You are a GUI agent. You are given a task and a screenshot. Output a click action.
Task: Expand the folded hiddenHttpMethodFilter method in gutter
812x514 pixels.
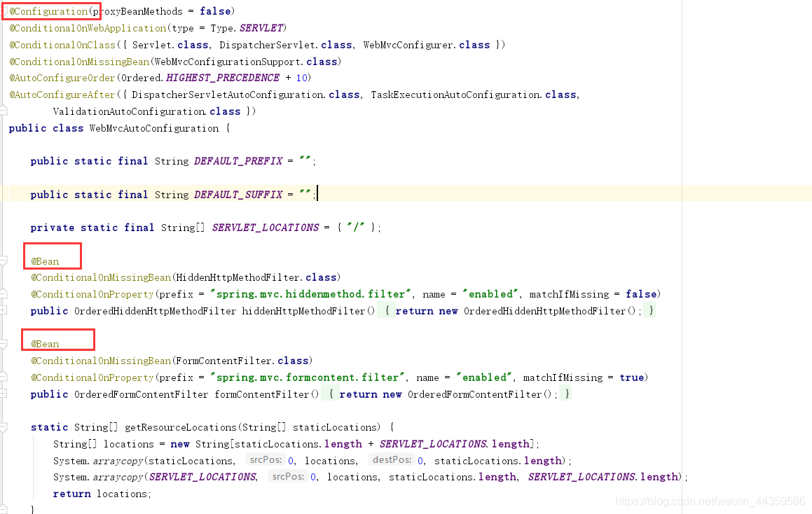tap(3, 310)
